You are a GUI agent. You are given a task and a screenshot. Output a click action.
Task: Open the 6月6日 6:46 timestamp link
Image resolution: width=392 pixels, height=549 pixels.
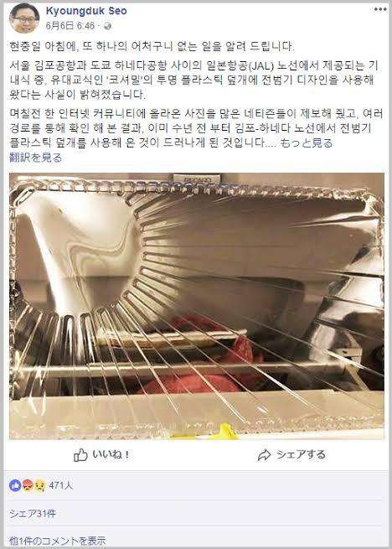pos(70,26)
